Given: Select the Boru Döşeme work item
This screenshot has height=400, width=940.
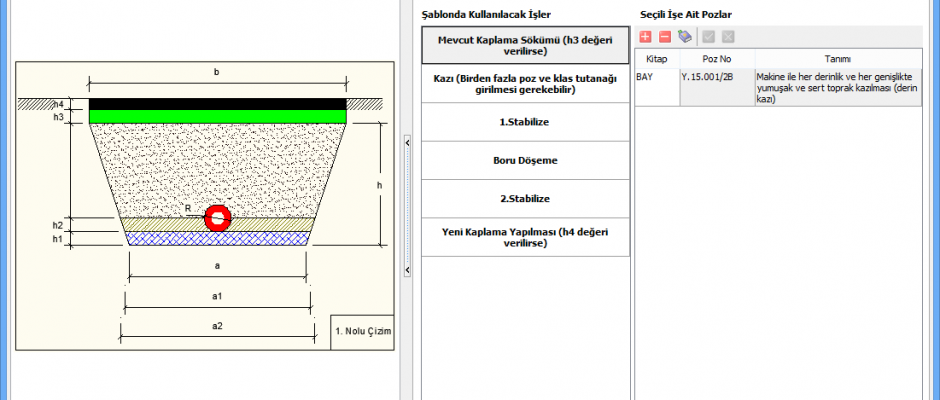Looking at the screenshot, I should point(525,160).
